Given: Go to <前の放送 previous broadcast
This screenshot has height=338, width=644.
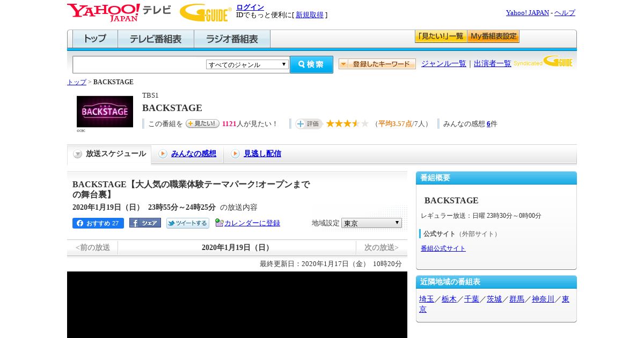Looking at the screenshot, I should point(93,247).
